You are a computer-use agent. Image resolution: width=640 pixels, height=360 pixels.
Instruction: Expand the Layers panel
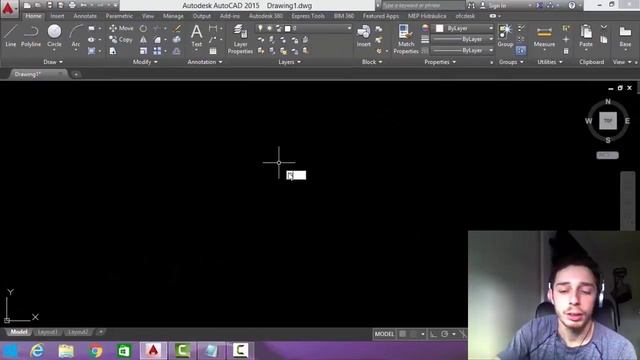pyautogui.click(x=290, y=62)
